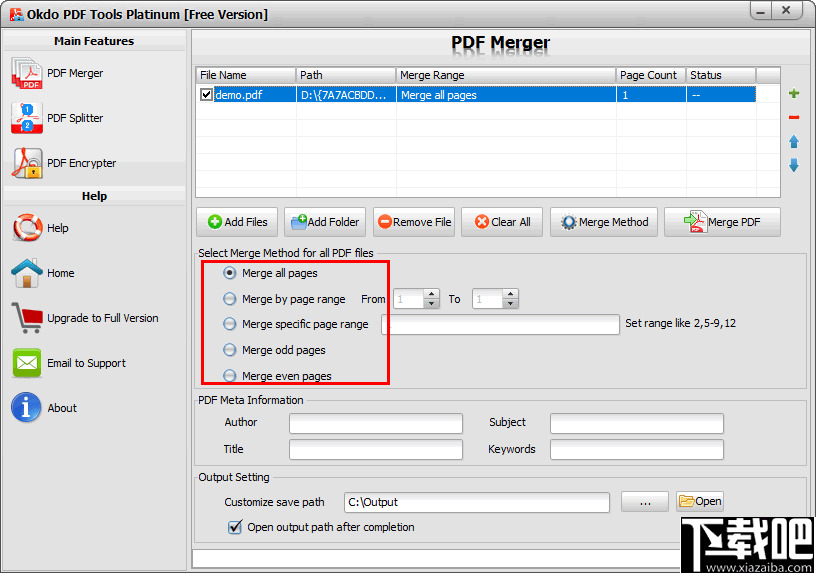Click Upgrade shopping cart icon
This screenshot has width=816, height=573.
(27, 318)
